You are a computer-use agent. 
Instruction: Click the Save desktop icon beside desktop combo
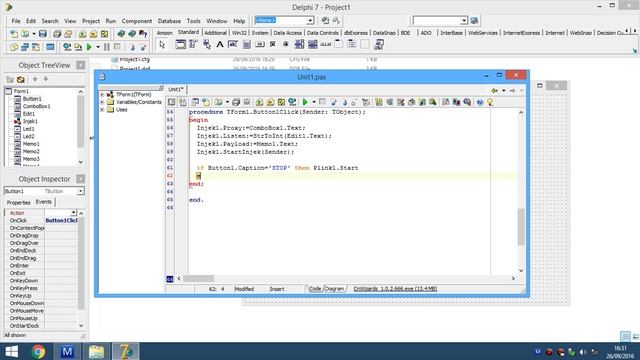click(325, 20)
